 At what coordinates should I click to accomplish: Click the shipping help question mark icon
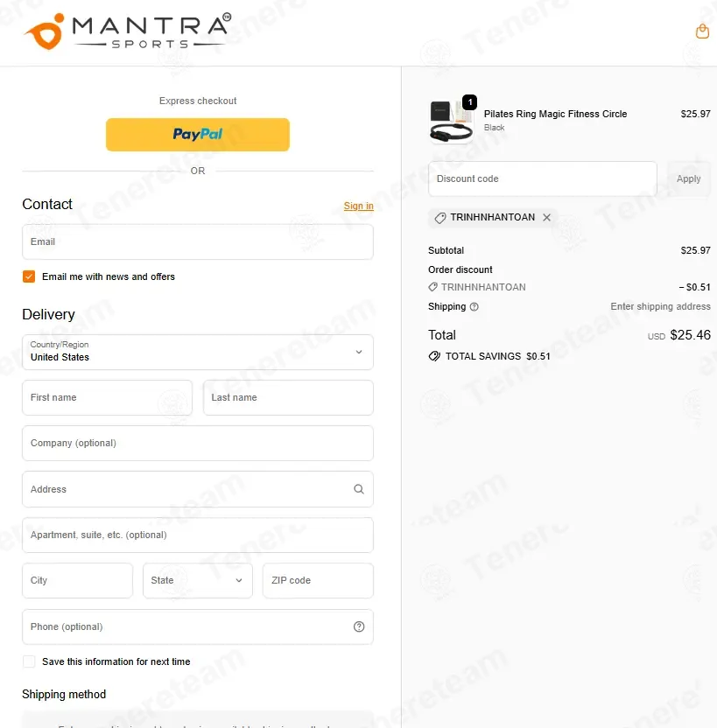(x=474, y=307)
